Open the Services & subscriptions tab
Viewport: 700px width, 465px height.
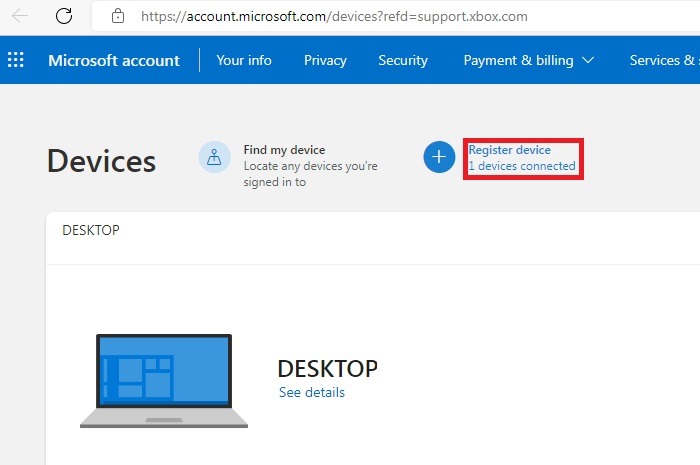664,60
